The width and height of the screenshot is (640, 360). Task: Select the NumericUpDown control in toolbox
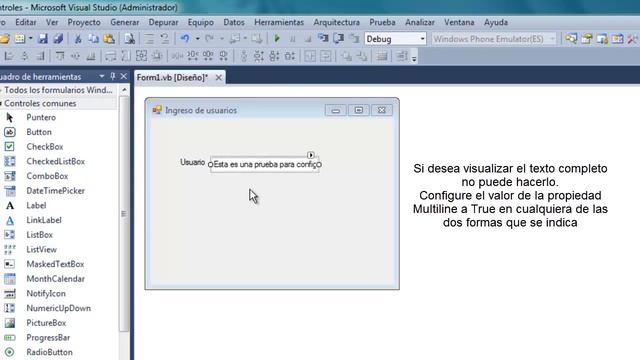click(x=58, y=309)
